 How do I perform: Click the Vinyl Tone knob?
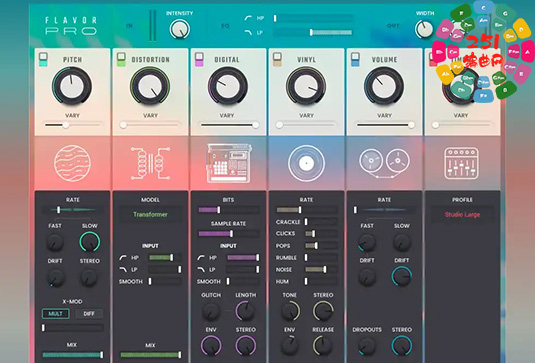[290, 311]
